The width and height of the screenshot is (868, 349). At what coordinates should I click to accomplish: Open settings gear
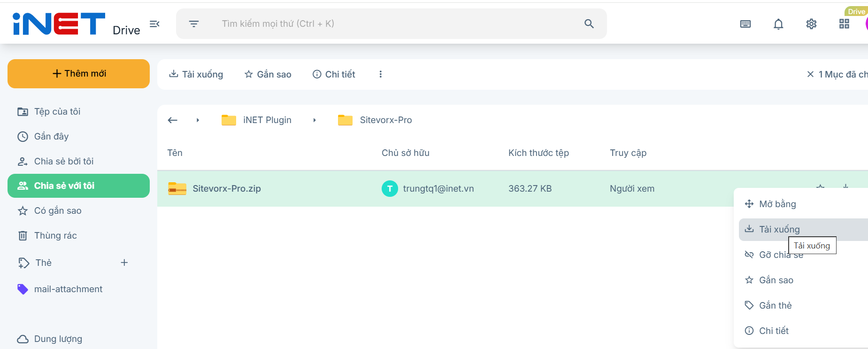tap(811, 24)
